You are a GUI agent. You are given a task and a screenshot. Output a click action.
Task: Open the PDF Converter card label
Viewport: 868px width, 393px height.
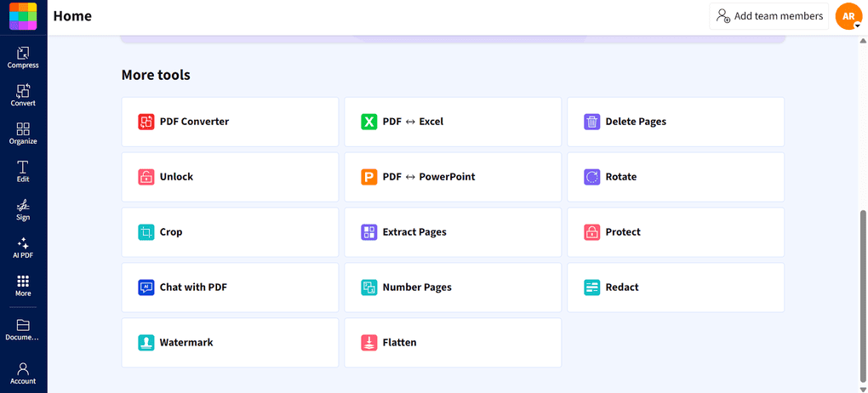pos(194,122)
